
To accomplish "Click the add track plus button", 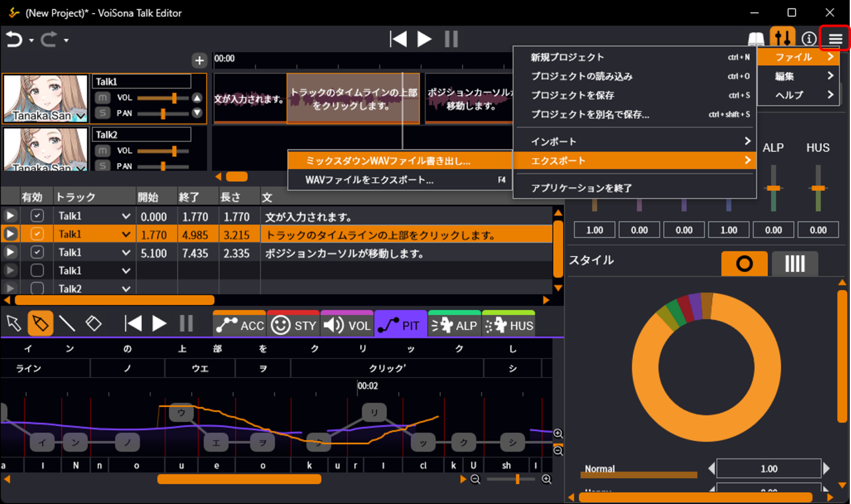I will (x=199, y=61).
